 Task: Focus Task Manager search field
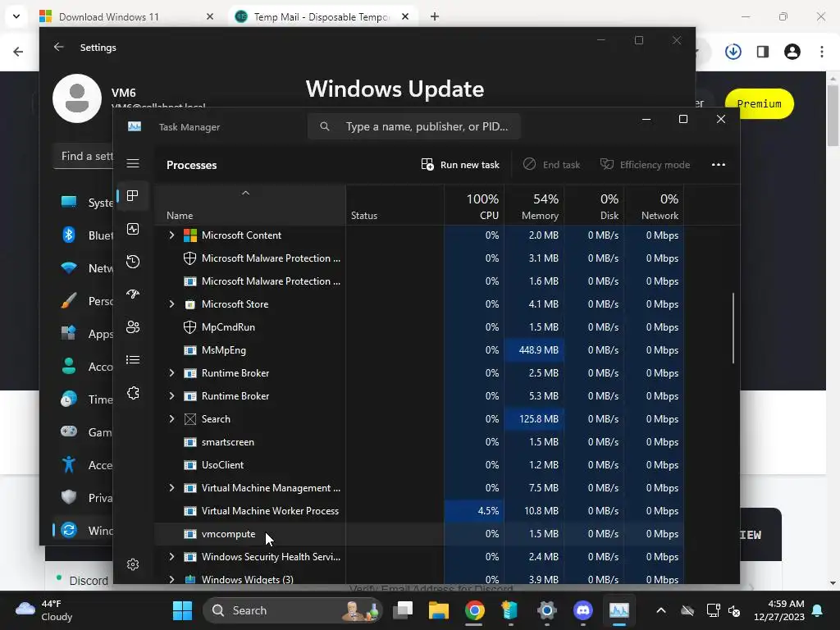coord(413,126)
